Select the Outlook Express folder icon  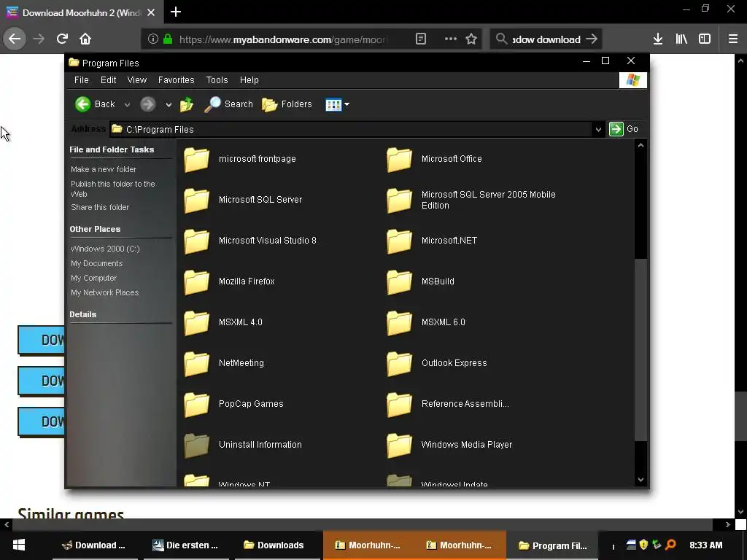399,363
